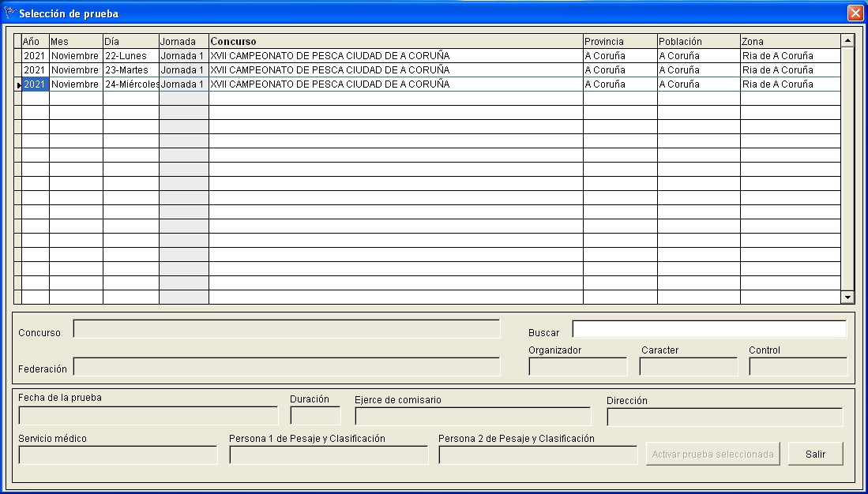Click the Zona column header
Screen dimensions: 868x494
[790, 41]
